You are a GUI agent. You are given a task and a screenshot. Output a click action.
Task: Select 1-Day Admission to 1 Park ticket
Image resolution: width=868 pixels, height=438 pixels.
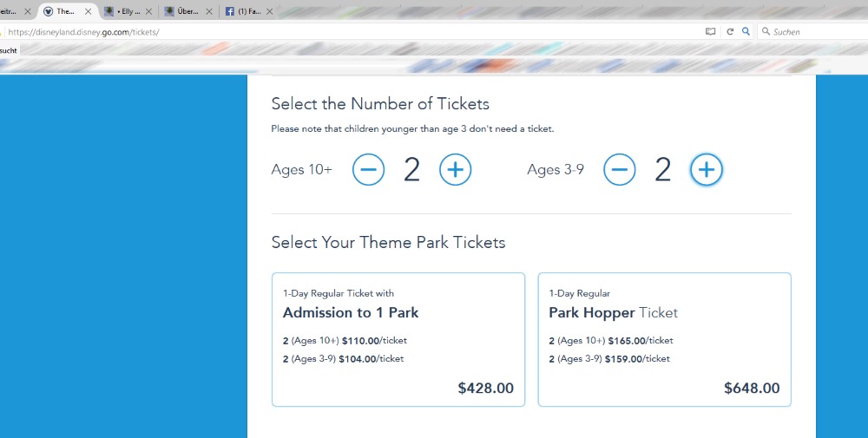[x=398, y=339]
